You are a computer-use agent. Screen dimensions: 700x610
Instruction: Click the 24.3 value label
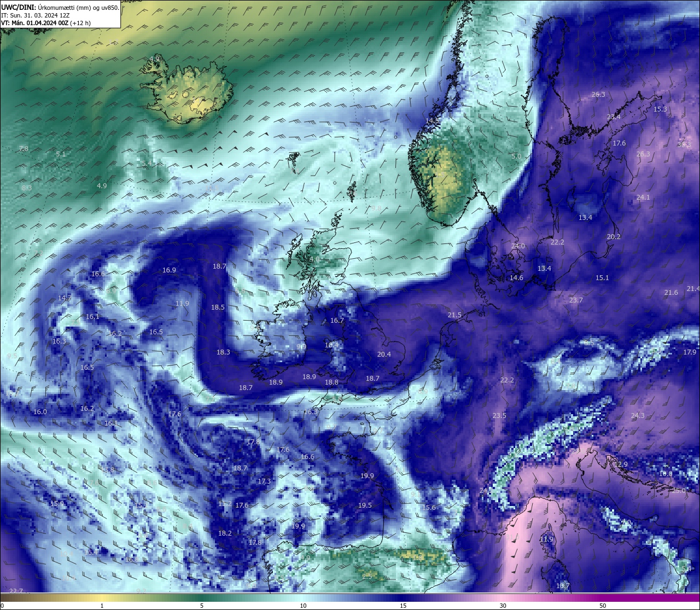pyautogui.click(x=638, y=415)
